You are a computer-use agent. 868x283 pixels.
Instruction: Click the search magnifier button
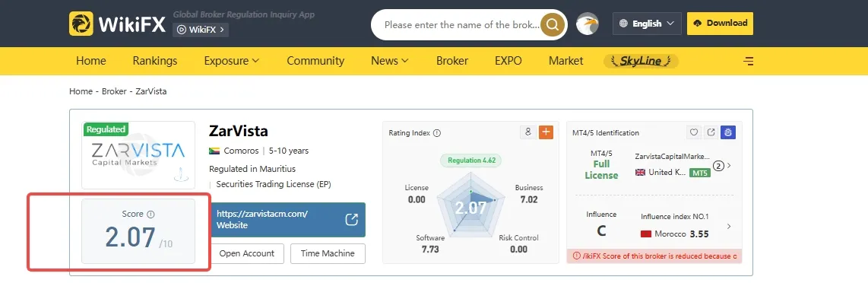pyautogui.click(x=552, y=24)
